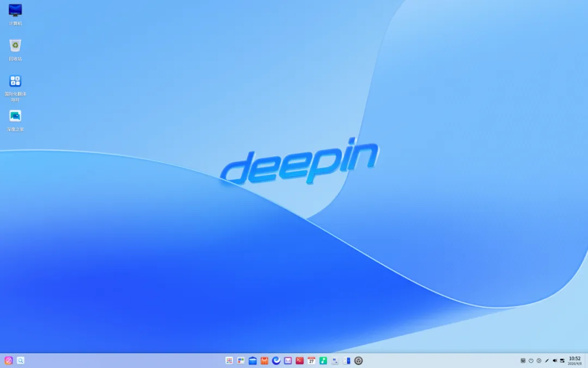Open the volume speaker tray icon
The image size is (588, 368).
tap(555, 360)
